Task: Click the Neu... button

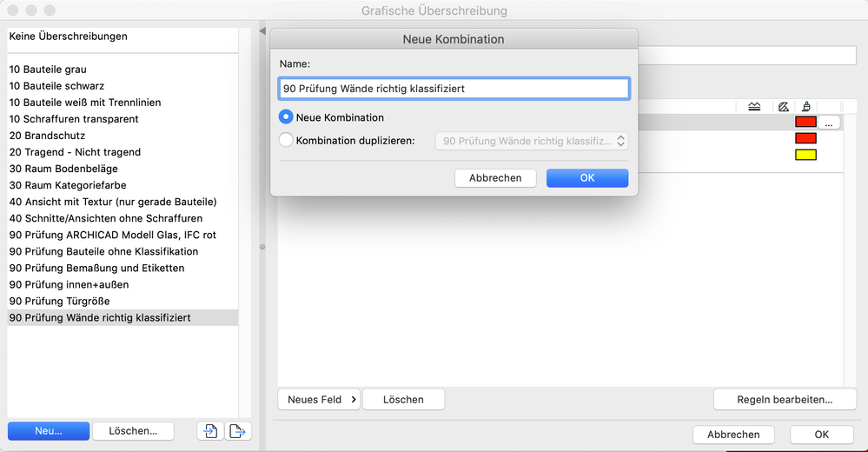Action: point(49,431)
